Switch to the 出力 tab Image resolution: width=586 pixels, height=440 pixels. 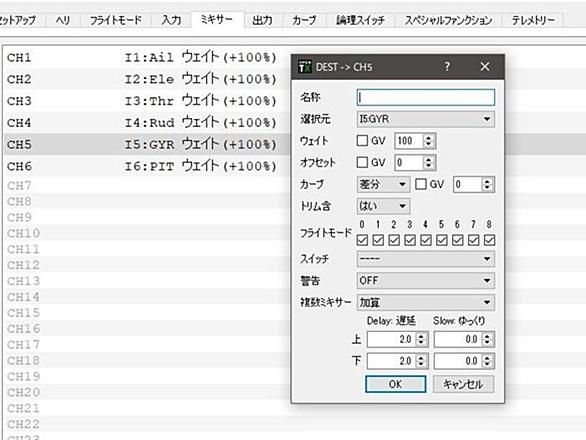pos(262,20)
